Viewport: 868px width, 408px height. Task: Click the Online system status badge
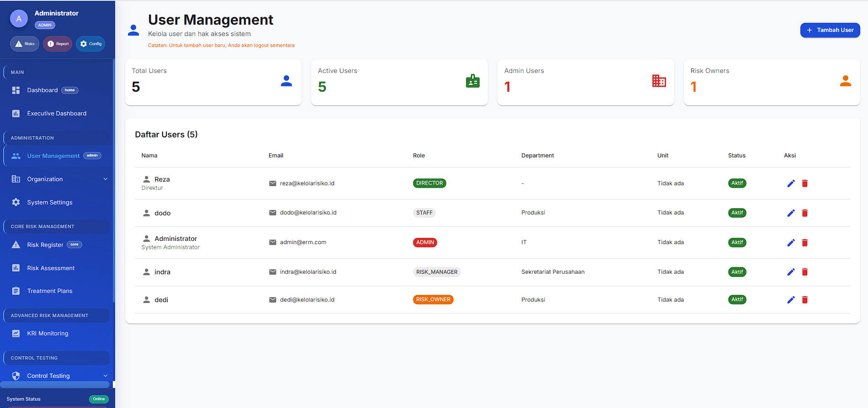(99, 399)
